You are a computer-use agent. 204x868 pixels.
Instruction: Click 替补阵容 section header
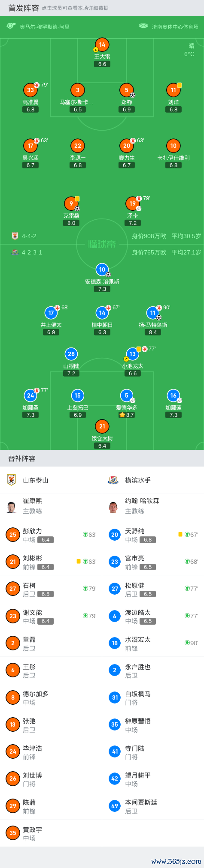pos(22,458)
